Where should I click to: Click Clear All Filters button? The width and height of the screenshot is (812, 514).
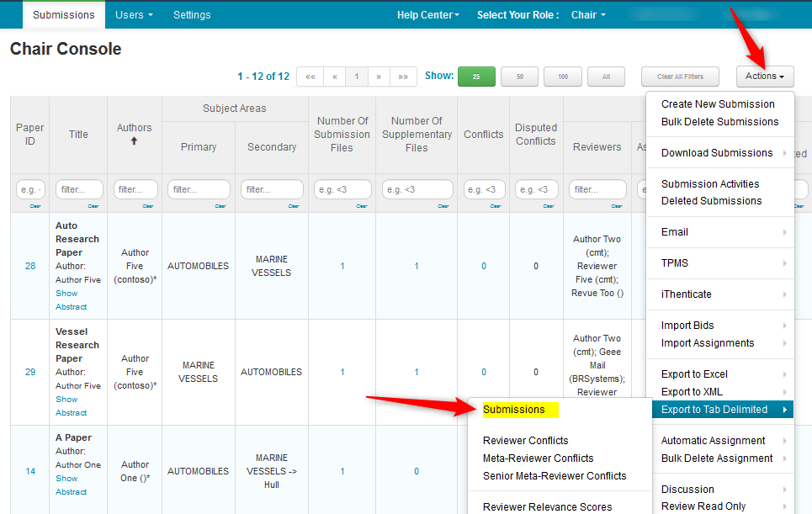(680, 77)
